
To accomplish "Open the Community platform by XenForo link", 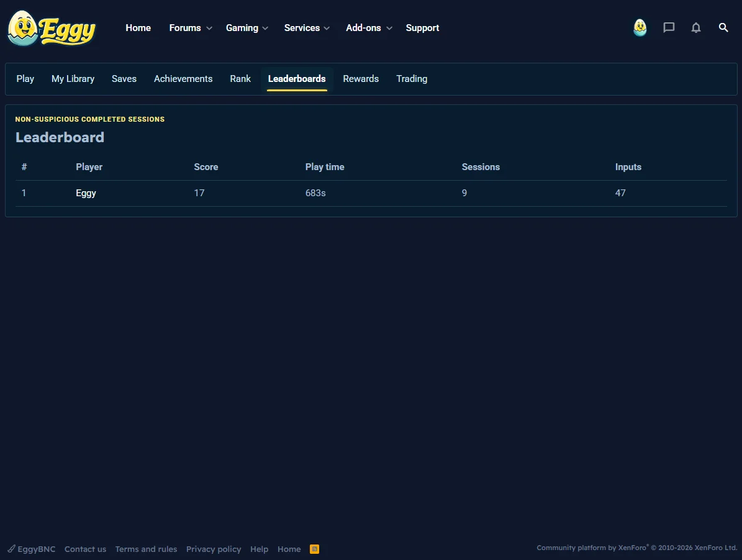I will pyautogui.click(x=637, y=548).
